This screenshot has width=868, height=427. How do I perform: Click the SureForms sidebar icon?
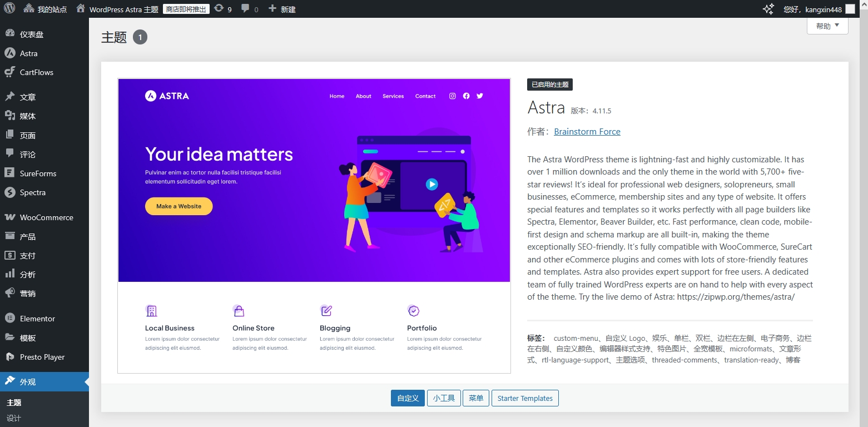tap(10, 173)
